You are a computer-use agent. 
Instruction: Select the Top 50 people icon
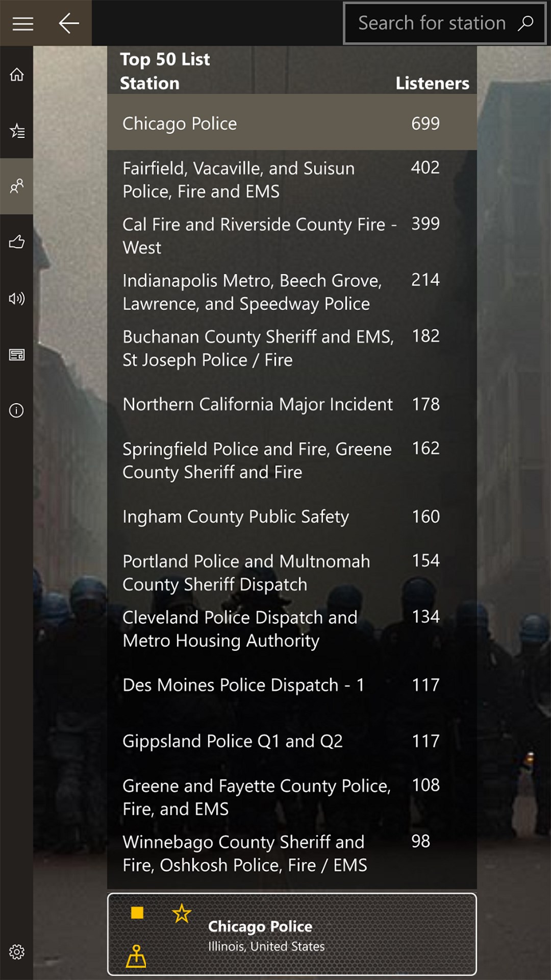click(17, 186)
